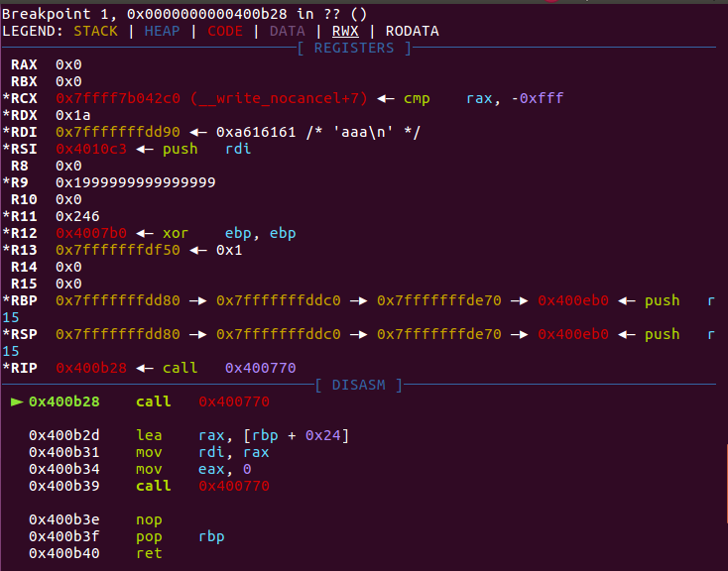Screen dimensions: 728x571
Task: Click the HEAP label in the legend
Action: click(x=164, y=31)
